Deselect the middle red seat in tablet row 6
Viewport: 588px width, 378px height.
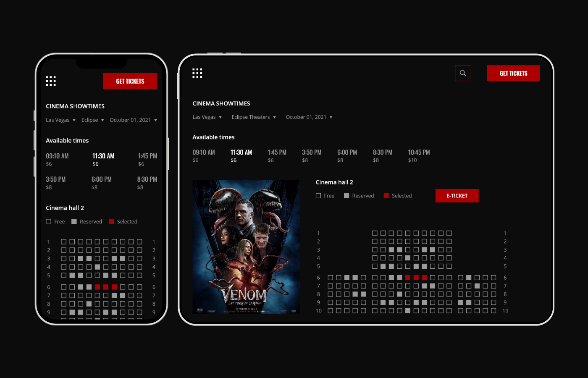point(416,278)
